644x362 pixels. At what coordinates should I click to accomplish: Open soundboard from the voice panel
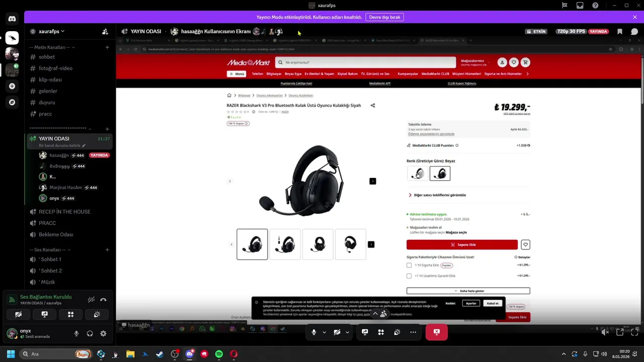[97, 314]
